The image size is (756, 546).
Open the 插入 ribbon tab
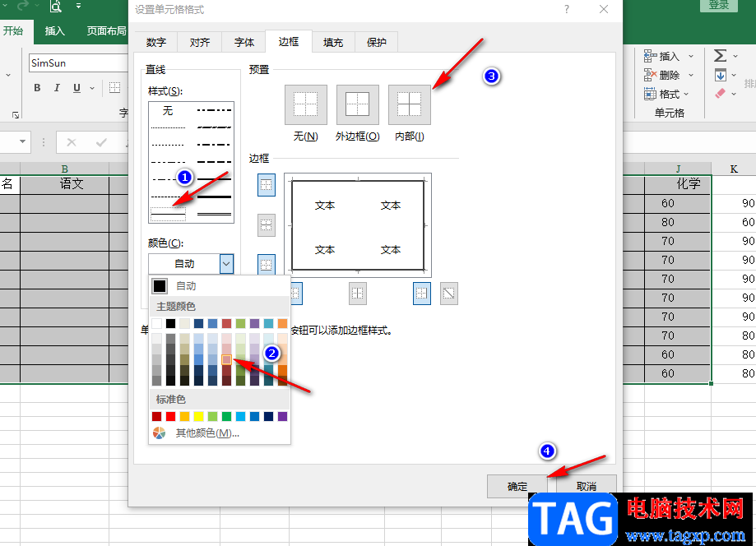54,31
